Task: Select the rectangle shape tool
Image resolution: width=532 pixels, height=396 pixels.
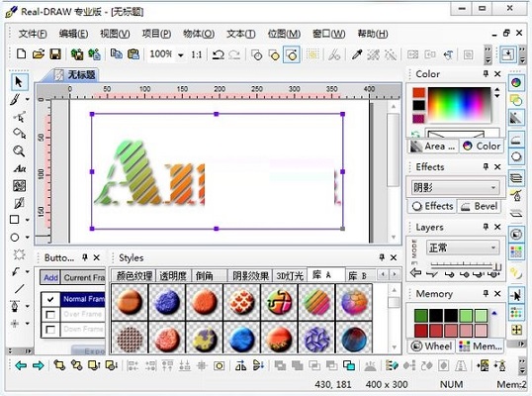Action: tap(15, 220)
